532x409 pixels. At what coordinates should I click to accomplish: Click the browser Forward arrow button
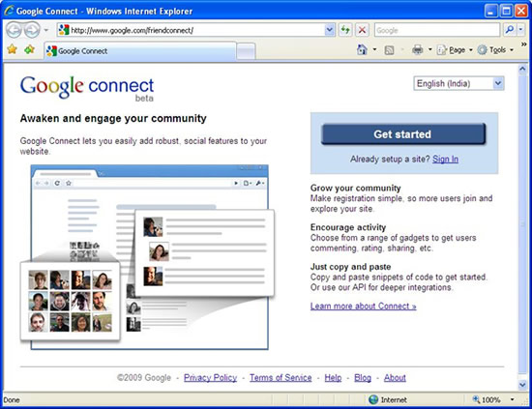click(x=32, y=30)
